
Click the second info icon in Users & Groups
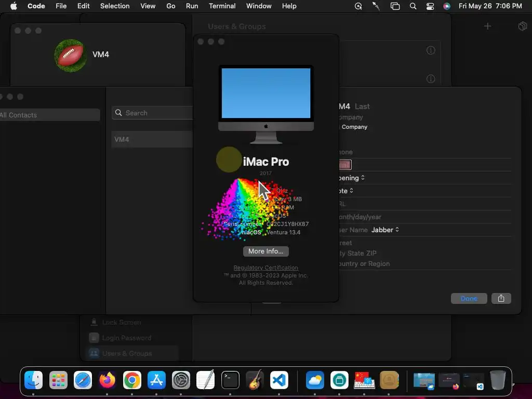[x=431, y=79]
